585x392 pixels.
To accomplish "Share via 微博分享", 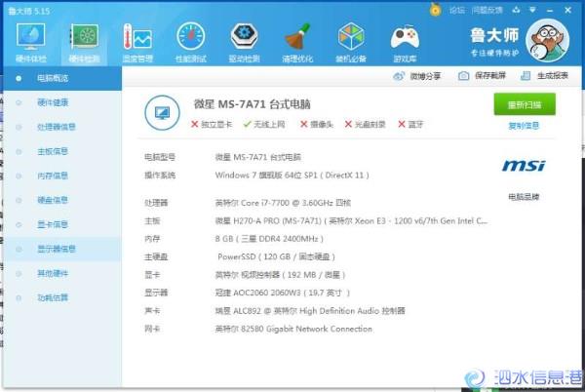I will [417, 76].
